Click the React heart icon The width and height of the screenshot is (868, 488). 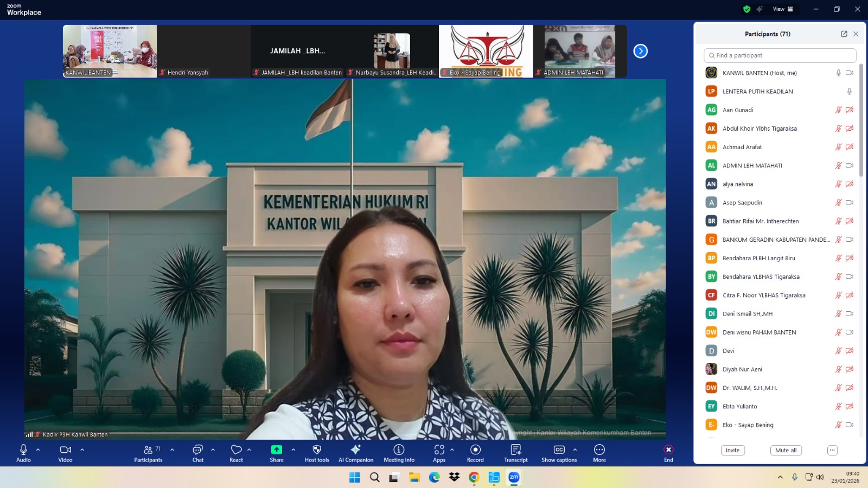coord(236,450)
